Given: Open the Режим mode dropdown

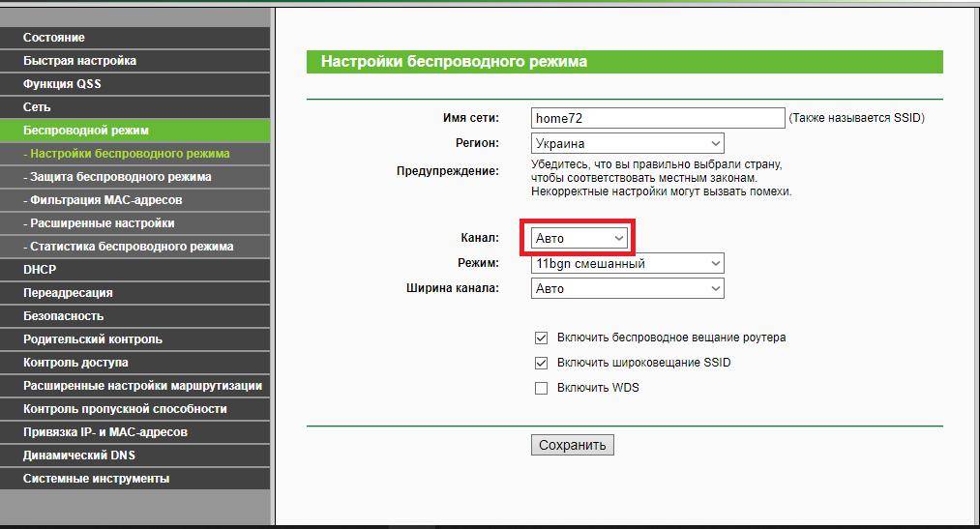Looking at the screenshot, I should pyautogui.click(x=627, y=263).
